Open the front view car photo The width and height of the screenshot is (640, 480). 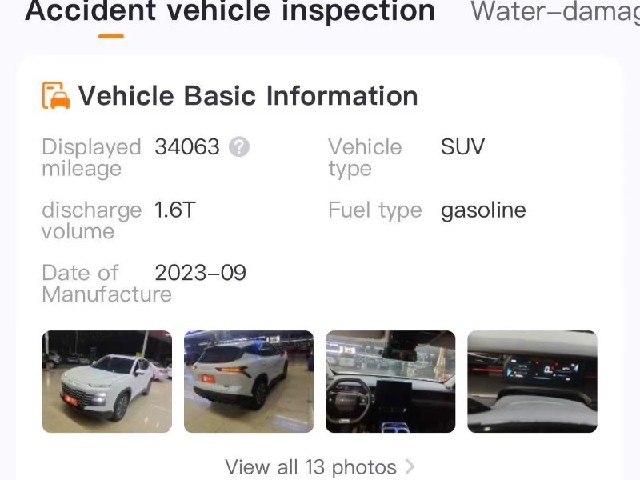pos(107,381)
